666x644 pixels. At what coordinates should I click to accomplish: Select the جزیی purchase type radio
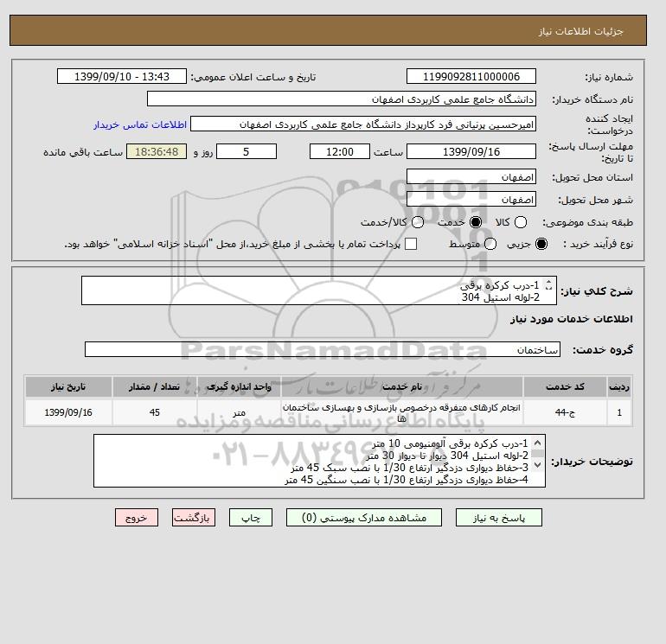tap(541, 244)
